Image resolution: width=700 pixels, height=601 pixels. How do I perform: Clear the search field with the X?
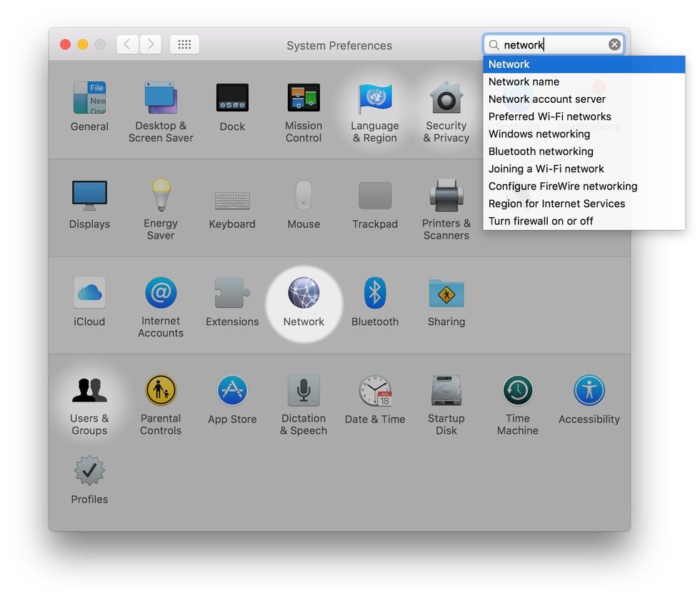pyautogui.click(x=614, y=44)
